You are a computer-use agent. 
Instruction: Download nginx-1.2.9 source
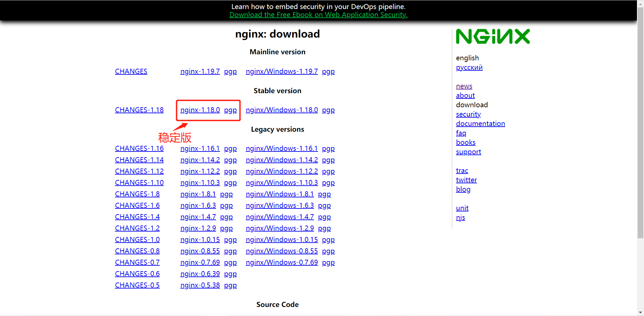(x=198, y=228)
